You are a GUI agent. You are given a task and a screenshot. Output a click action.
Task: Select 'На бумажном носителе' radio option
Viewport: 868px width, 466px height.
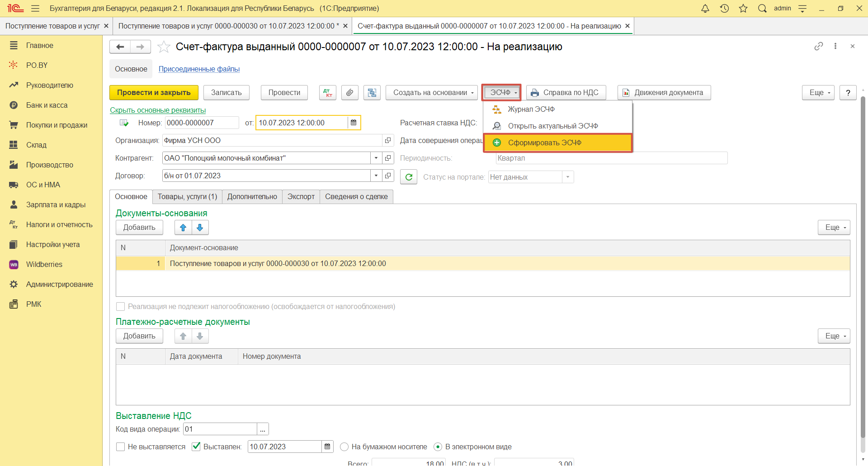pyautogui.click(x=344, y=447)
